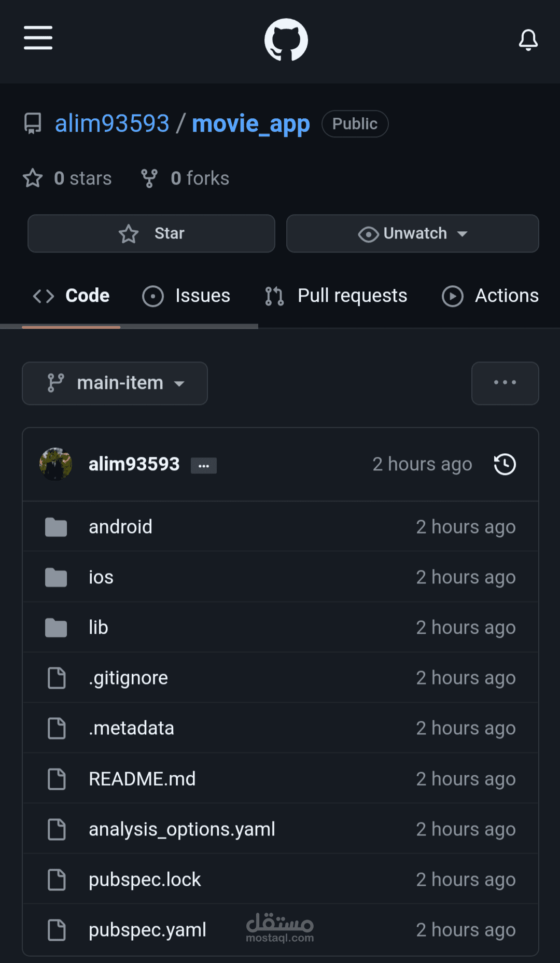Screen dimensions: 560x963
Task: Click the Public badge next to the repo name
Action: point(355,123)
